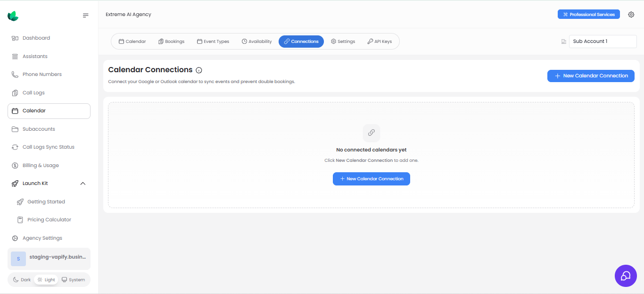Go to Billing & Usage
The image size is (644, 294).
[x=49, y=165]
